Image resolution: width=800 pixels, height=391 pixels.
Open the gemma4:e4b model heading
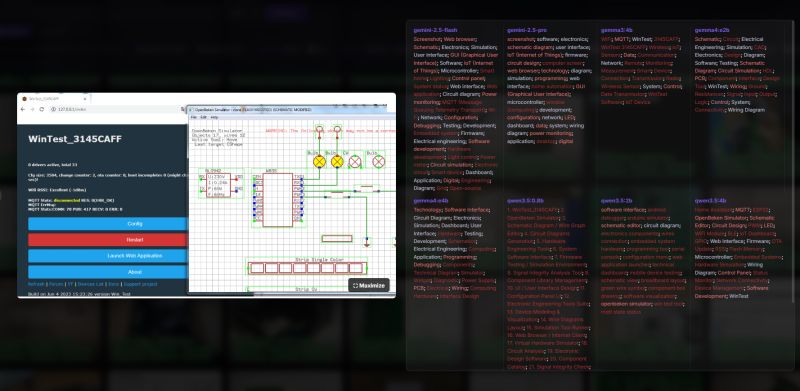coord(431,201)
